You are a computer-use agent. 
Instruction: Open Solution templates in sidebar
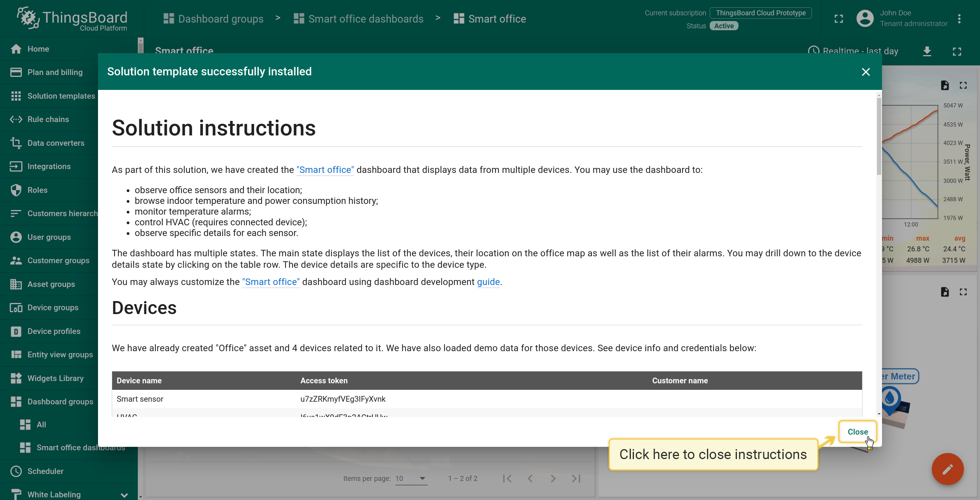point(69,96)
